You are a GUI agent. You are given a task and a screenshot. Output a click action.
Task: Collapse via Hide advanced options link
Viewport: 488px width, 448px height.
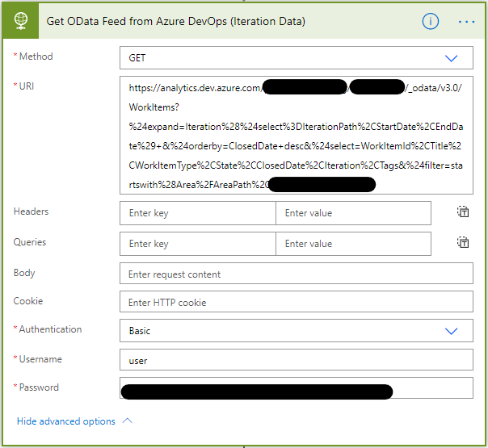[x=66, y=421]
